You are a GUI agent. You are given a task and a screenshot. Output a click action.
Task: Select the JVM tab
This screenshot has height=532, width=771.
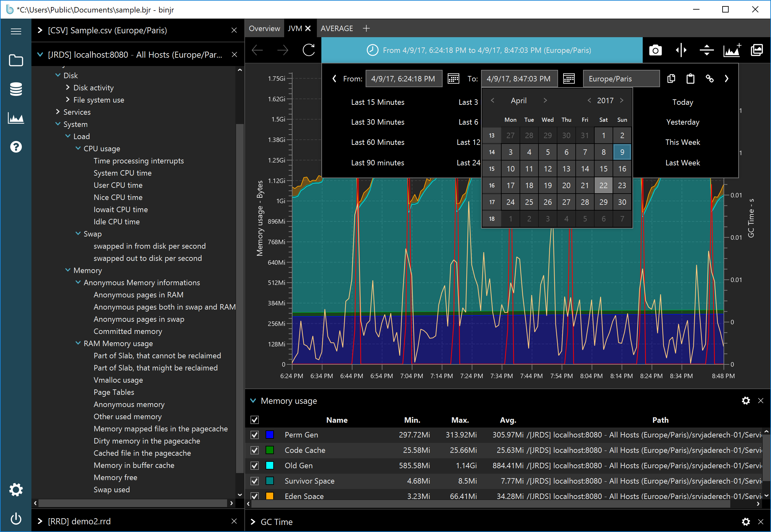click(x=295, y=28)
